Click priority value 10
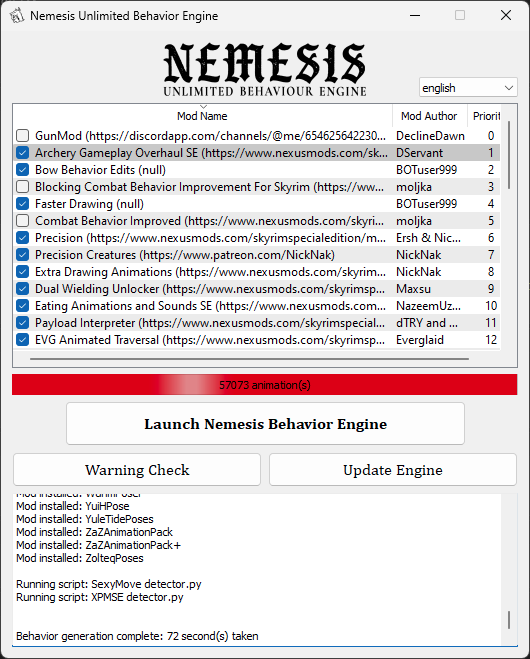 [x=491, y=306]
